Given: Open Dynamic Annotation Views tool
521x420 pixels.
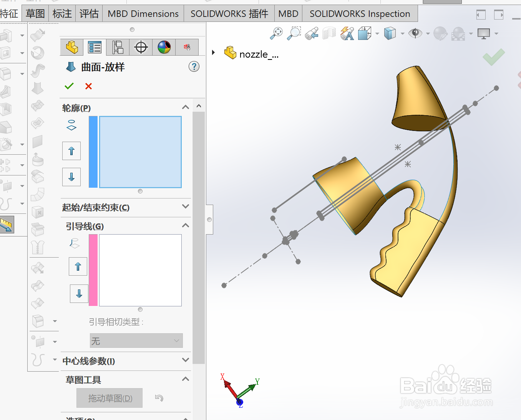Looking at the screenshot, I should 347,33.
